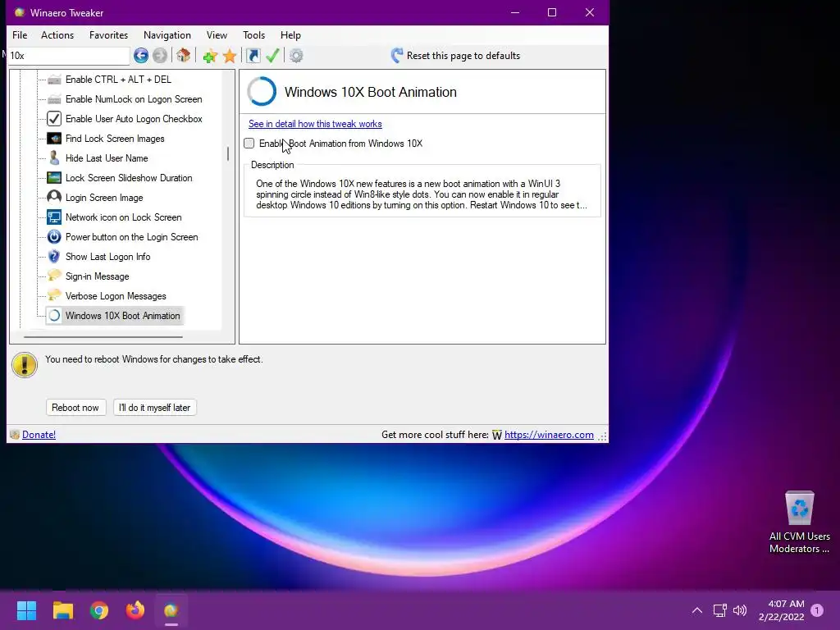
Task: Click Winaero Tweaker taskbar app icon
Action: click(171, 610)
